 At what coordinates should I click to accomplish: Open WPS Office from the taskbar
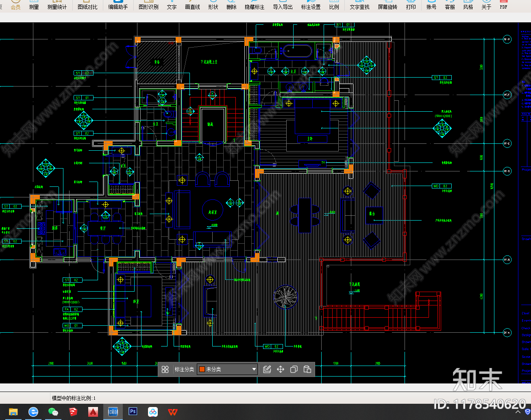point(172,412)
